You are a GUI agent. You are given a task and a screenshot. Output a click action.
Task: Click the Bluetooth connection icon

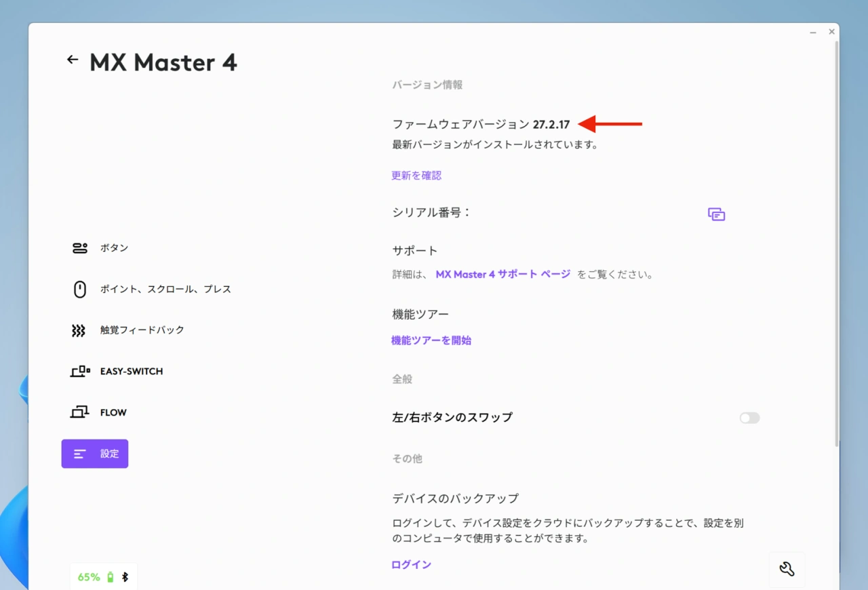[x=125, y=577]
